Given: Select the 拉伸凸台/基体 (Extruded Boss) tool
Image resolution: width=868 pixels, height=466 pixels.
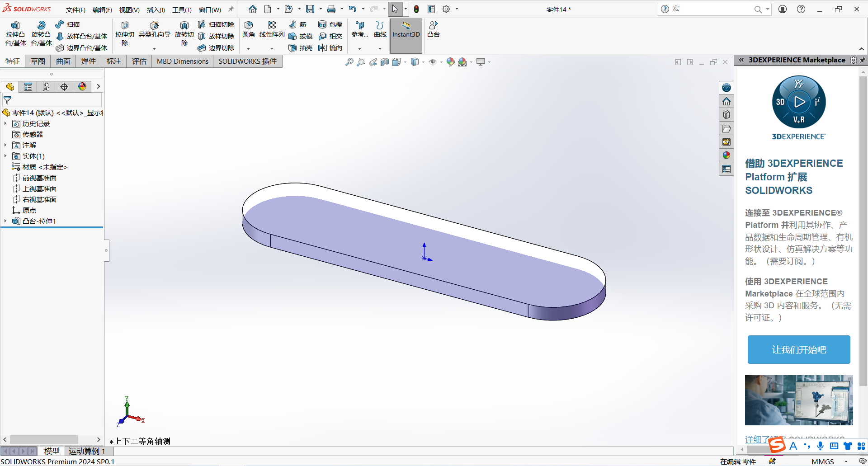Looking at the screenshot, I should tap(15, 33).
